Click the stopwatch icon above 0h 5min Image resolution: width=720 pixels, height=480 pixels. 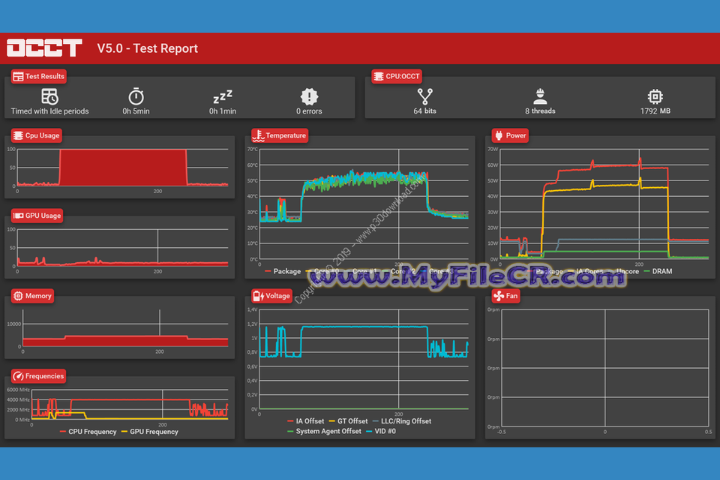point(136,96)
